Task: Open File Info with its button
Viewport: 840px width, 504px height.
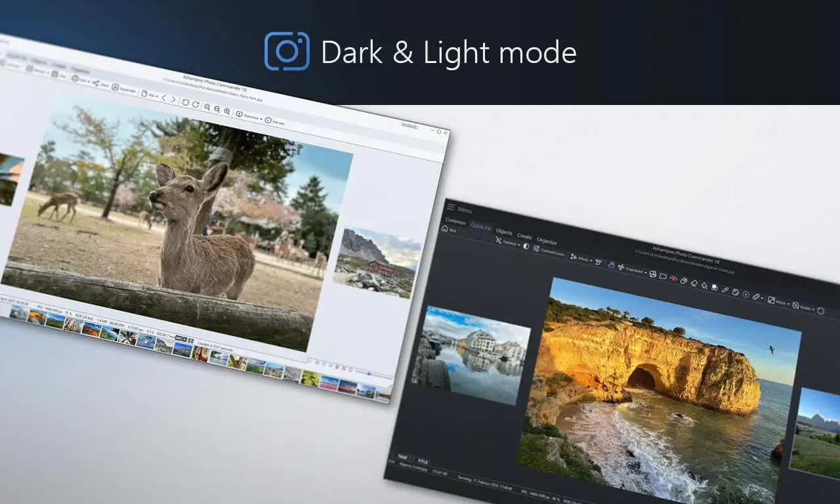Action: 267,119
